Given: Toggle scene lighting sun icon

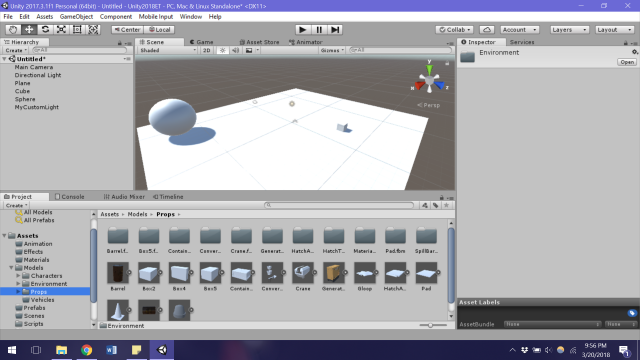Looking at the screenshot, I should [x=222, y=50].
